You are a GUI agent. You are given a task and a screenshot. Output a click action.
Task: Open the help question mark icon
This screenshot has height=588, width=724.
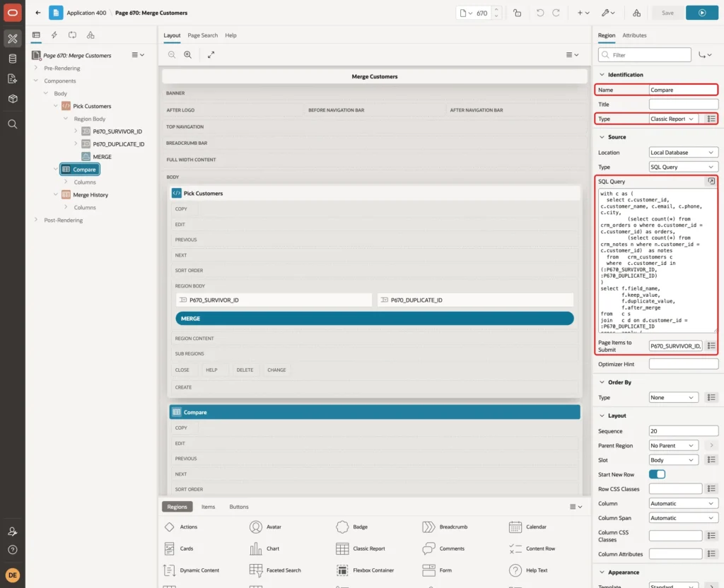point(13,550)
